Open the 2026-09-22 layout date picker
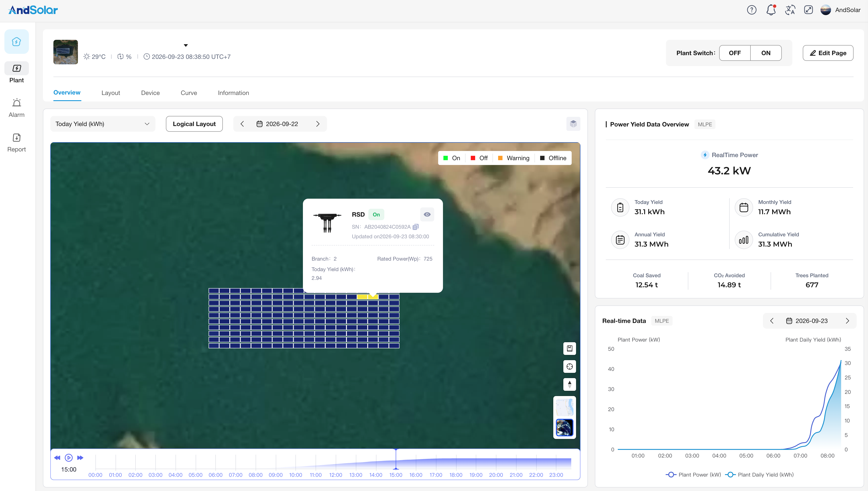This screenshot has height=491, width=868. point(277,124)
